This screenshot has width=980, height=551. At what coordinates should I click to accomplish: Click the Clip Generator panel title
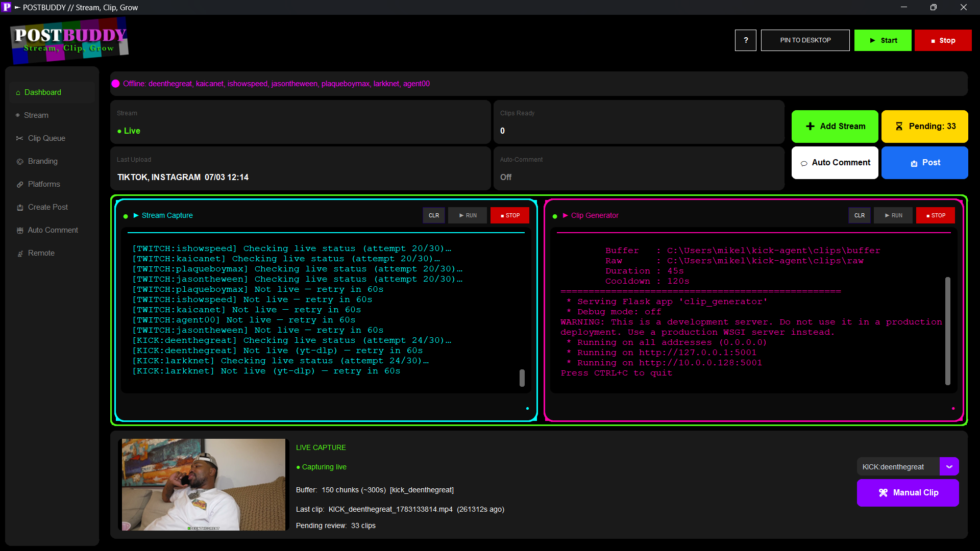click(595, 216)
